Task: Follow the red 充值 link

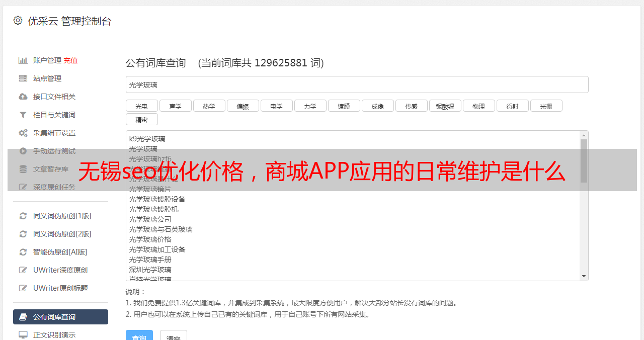Action: (70, 60)
